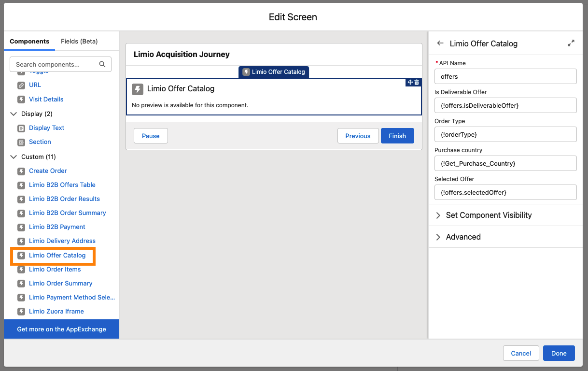Click the back arrow beside Limio Offer Catalog
The image size is (588, 371).
(x=440, y=43)
